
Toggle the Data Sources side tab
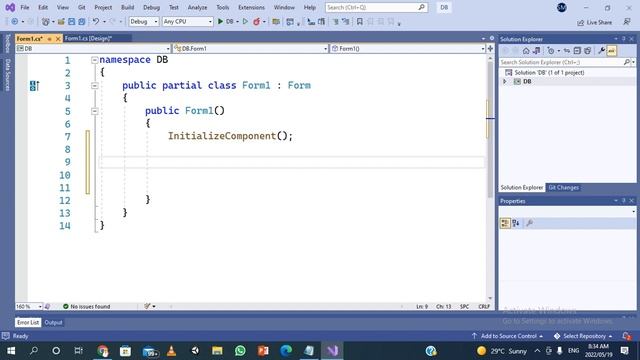pos(7,75)
